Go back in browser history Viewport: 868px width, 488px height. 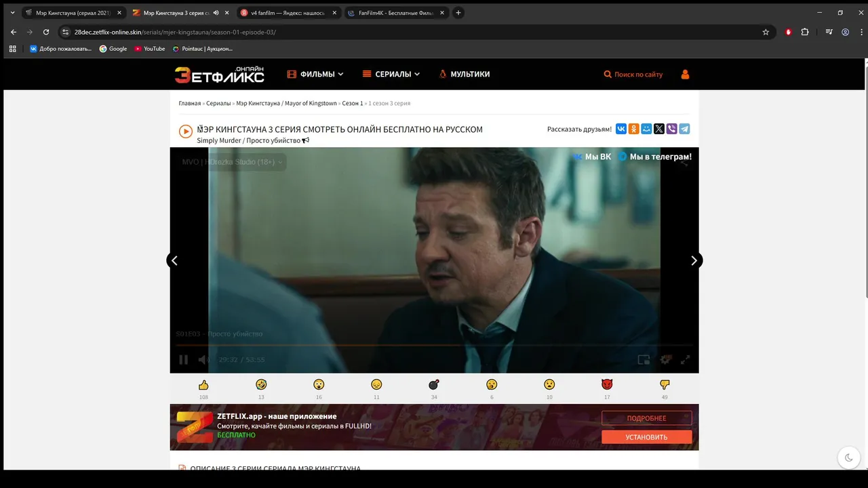pyautogui.click(x=14, y=32)
